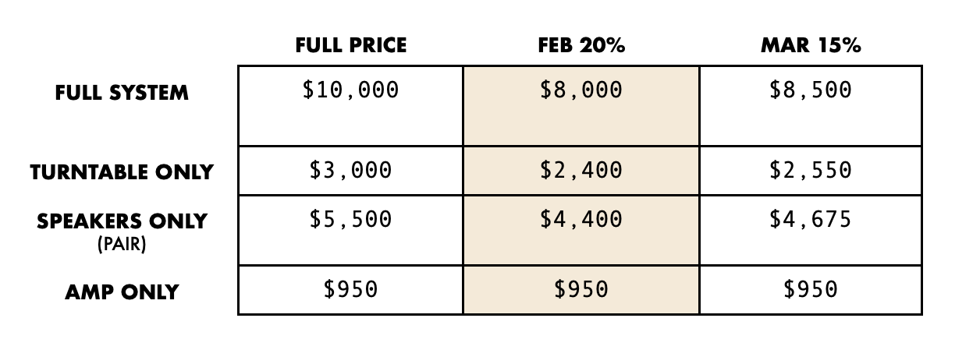Select the $950 amp cell under FULL PRICE
This screenshot has width=980, height=357.
coord(350,290)
